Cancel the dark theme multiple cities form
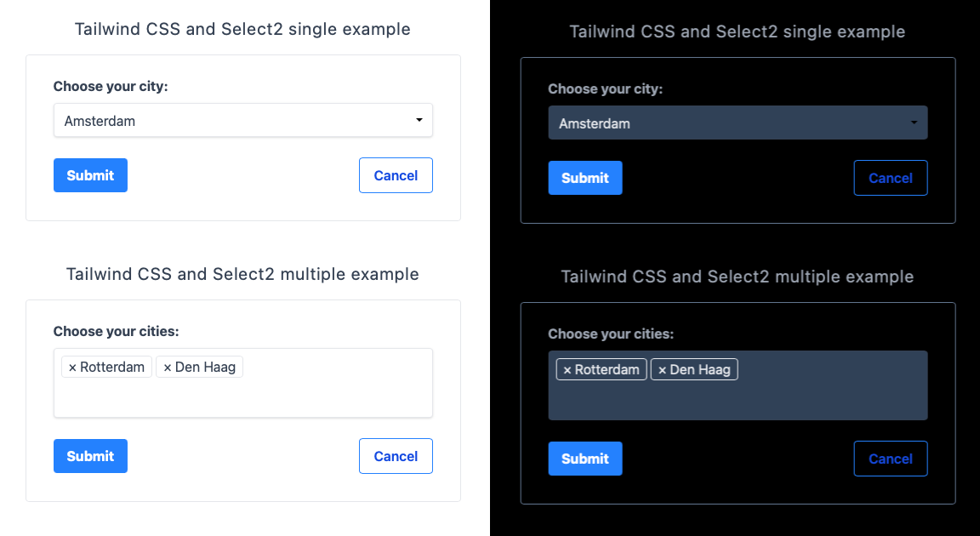Screen dimensions: 980x536 tap(891, 459)
